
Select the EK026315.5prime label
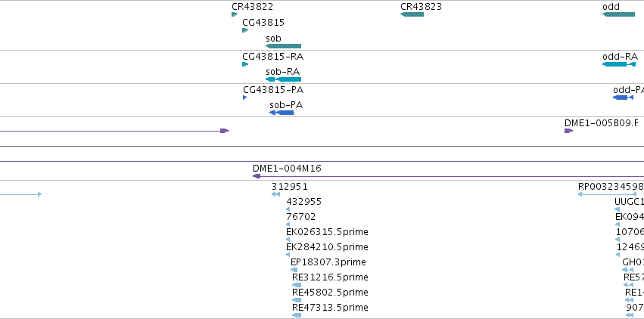pos(328,232)
